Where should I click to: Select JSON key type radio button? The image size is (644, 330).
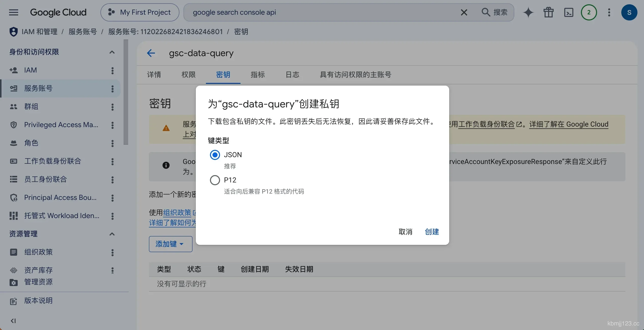tap(215, 155)
